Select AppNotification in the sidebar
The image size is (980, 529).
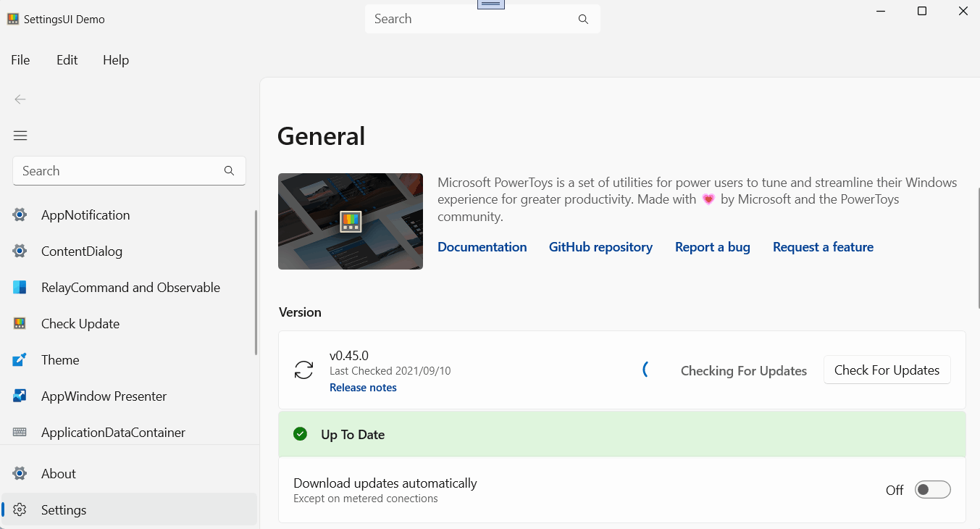(129, 215)
